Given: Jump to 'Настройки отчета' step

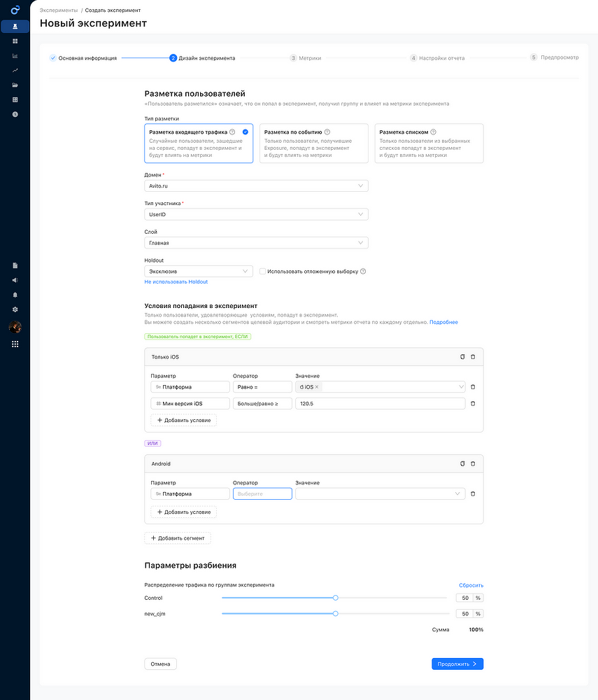Looking at the screenshot, I should [437, 58].
